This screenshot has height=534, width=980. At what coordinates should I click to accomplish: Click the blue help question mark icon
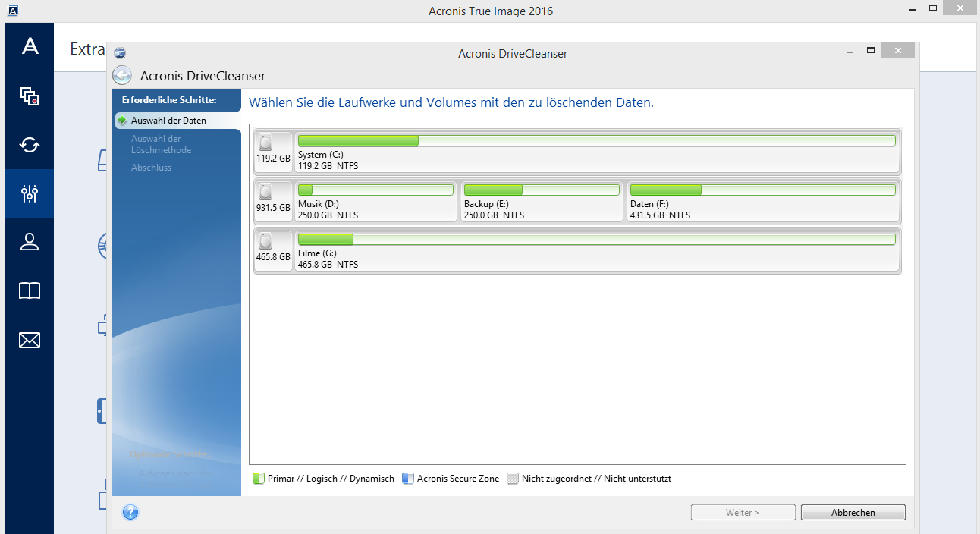(130, 513)
